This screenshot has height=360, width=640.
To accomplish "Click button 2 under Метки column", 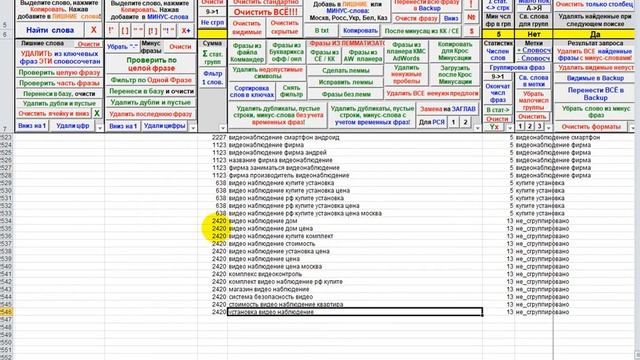I will click(x=530, y=127).
